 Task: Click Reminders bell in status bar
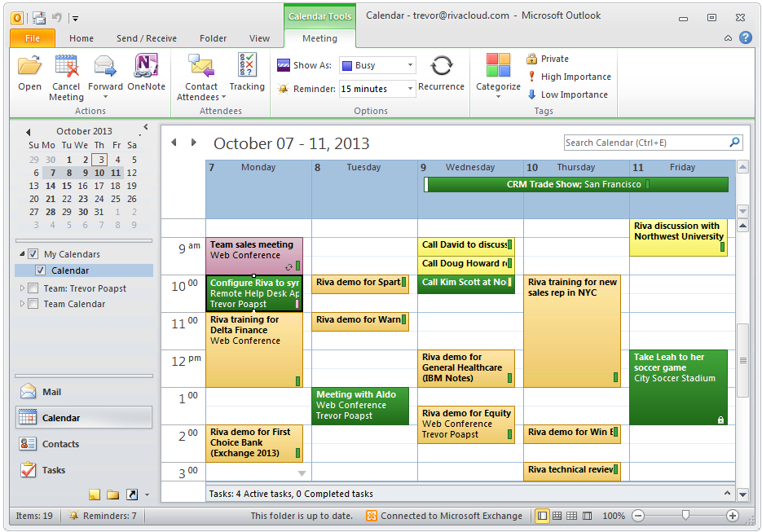pos(74,516)
